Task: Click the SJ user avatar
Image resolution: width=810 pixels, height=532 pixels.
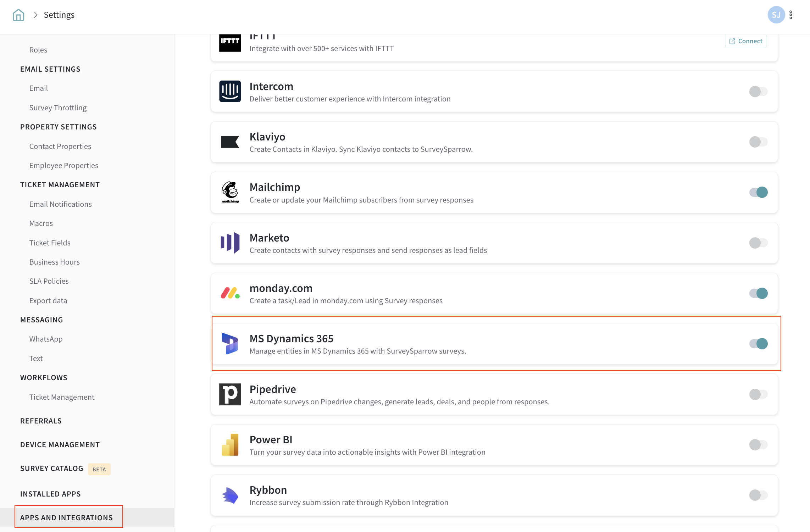Action: 776,15
